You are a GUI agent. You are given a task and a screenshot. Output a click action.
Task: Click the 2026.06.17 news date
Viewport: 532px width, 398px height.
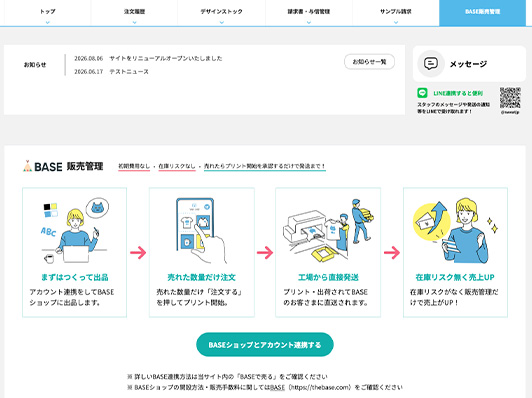click(89, 72)
